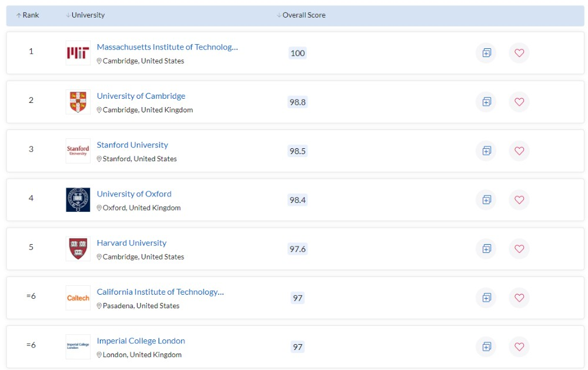
Task: Open the University of Oxford link
Action: point(134,194)
